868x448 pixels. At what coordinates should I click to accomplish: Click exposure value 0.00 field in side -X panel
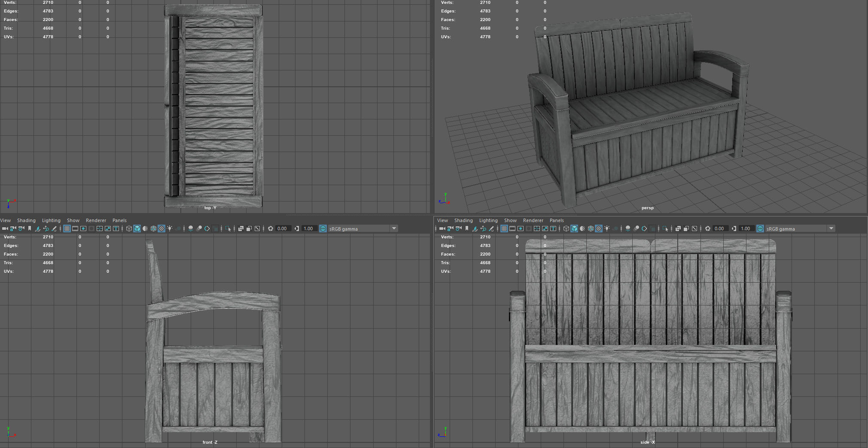[x=720, y=229]
